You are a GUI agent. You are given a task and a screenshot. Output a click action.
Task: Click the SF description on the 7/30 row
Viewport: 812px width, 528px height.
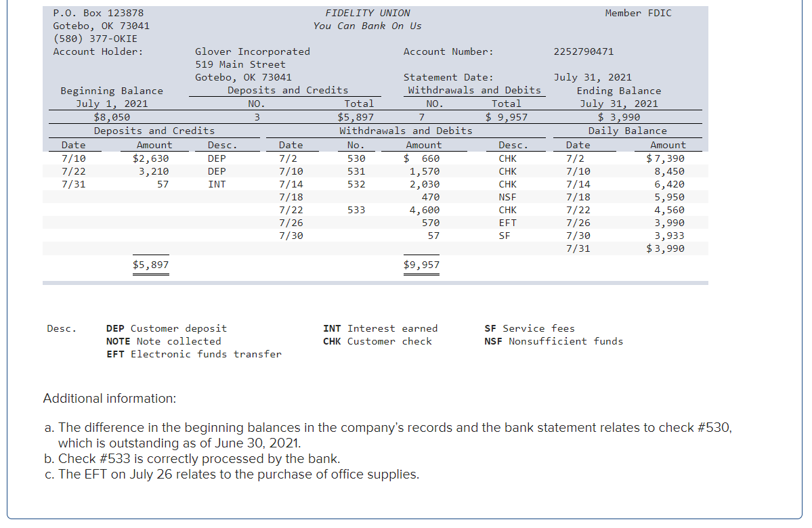(505, 236)
